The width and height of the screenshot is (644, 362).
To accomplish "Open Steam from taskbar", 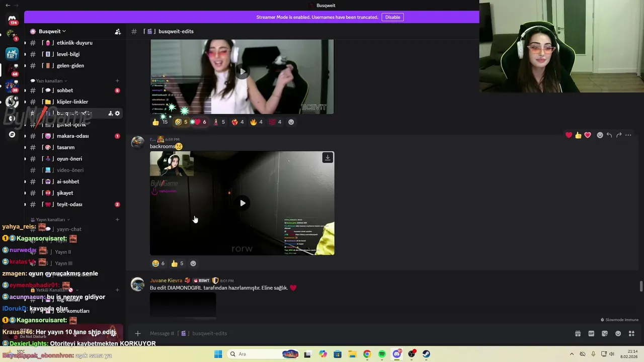I will tap(426, 354).
